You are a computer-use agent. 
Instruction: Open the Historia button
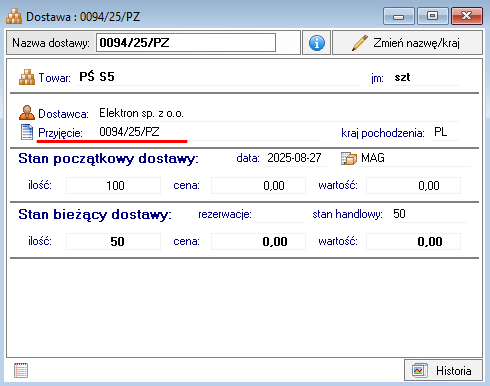443,370
